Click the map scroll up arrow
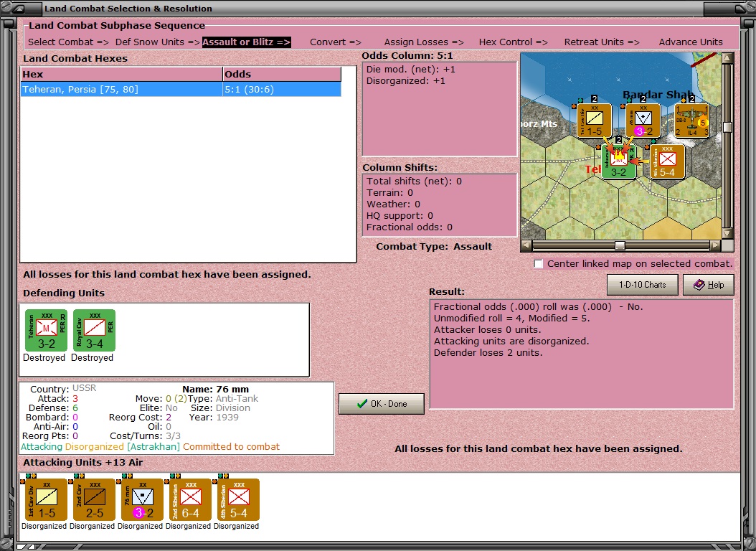This screenshot has width=756, height=551. (727, 58)
